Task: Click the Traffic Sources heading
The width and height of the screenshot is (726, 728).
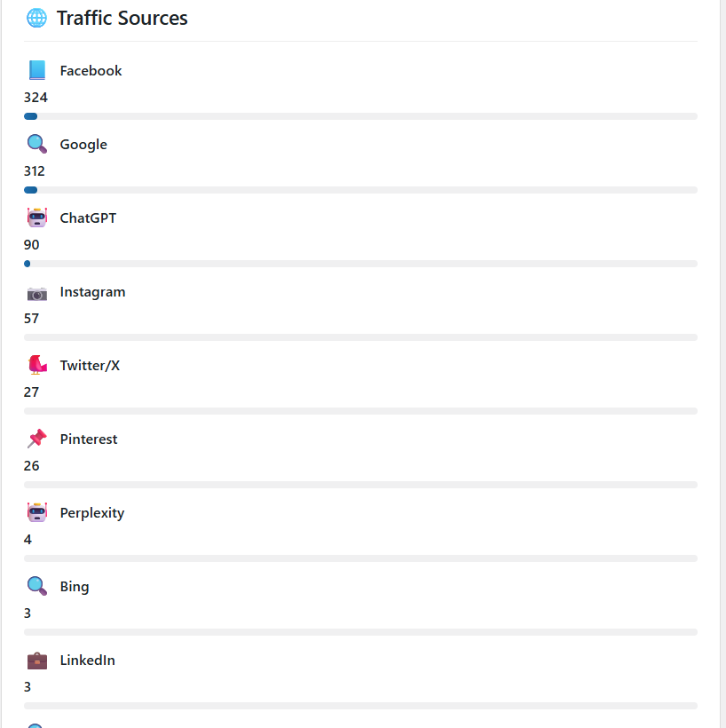Action: pyautogui.click(x=121, y=18)
